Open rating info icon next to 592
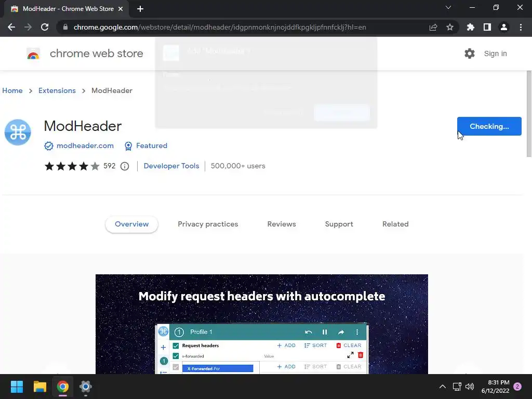 coord(125,166)
